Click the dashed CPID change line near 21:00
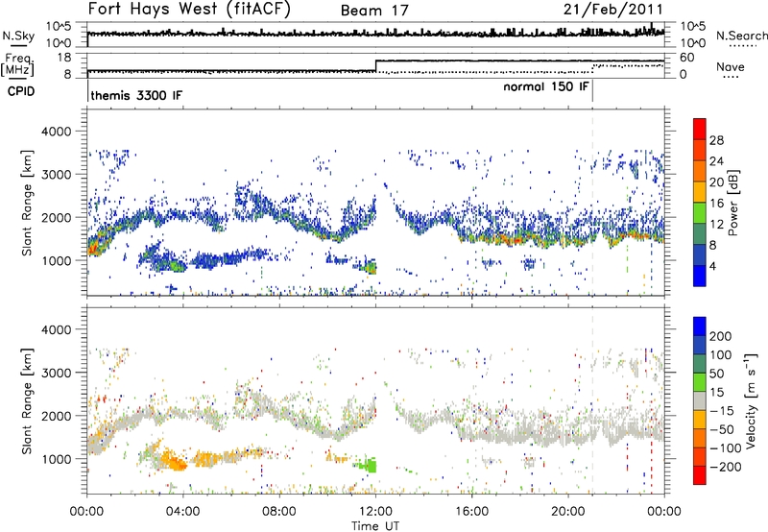This screenshot has width=768, height=532. [x=592, y=201]
